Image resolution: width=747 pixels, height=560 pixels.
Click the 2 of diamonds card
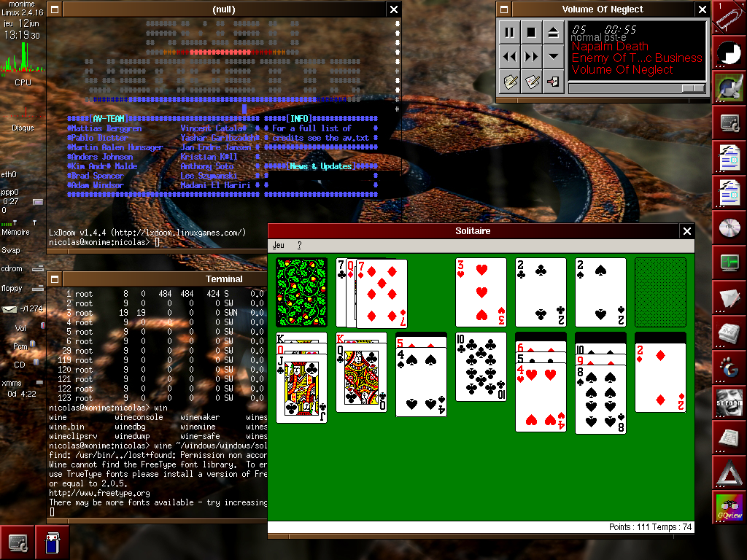point(660,379)
